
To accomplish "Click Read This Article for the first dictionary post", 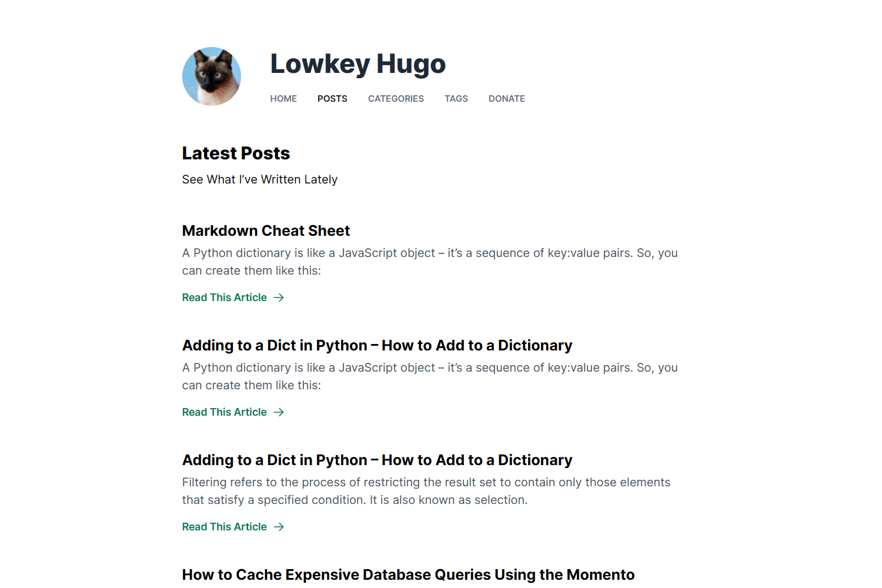I will [x=224, y=412].
